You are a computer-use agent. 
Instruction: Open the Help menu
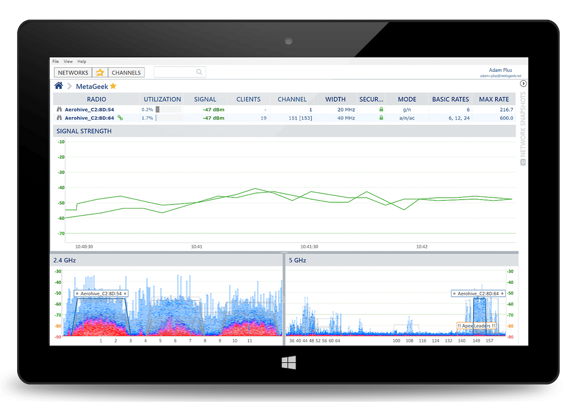click(x=82, y=62)
